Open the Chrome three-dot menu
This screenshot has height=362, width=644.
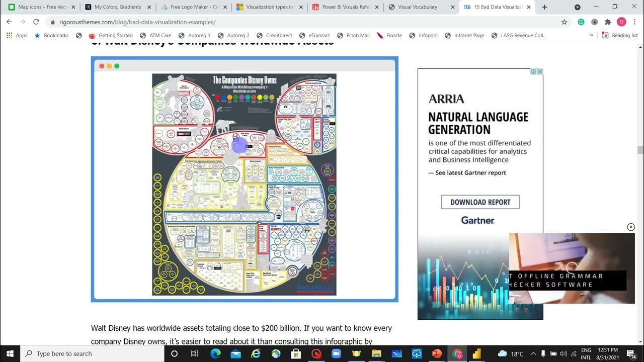(635, 22)
